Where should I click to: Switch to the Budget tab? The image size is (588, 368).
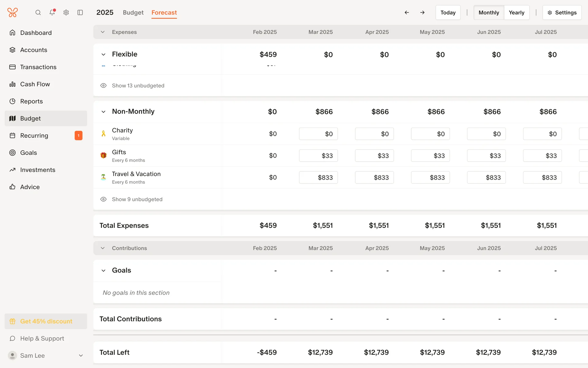(133, 13)
